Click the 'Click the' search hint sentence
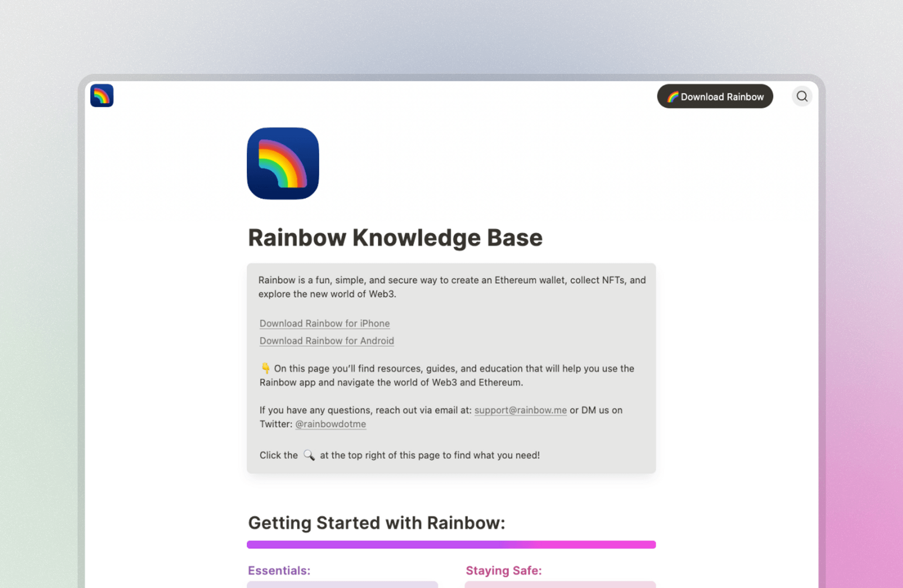The image size is (903, 588). pyautogui.click(x=400, y=455)
